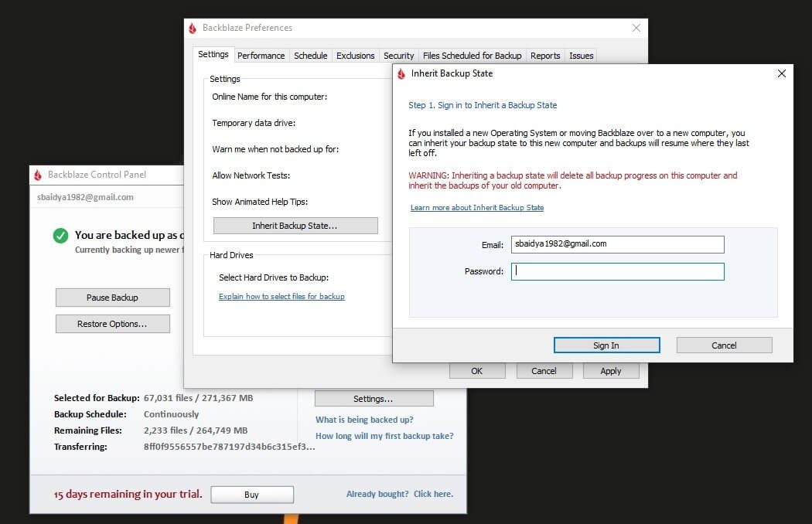The width and height of the screenshot is (812, 524).
Task: Open Learn more about Inherit Backup State link
Action: [477, 208]
